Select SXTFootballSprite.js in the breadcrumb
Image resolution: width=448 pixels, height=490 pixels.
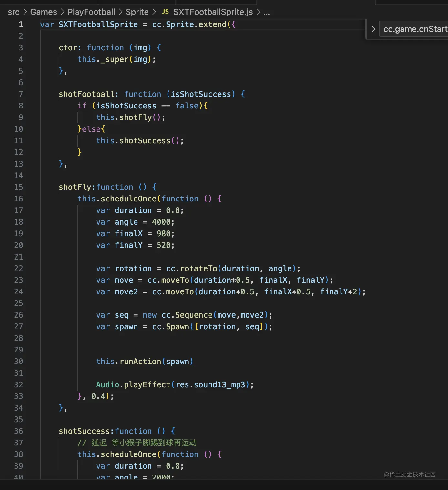[x=213, y=12]
